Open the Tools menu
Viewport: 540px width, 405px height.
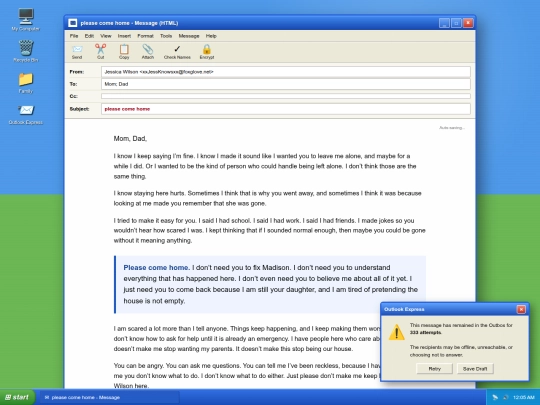[x=166, y=36]
